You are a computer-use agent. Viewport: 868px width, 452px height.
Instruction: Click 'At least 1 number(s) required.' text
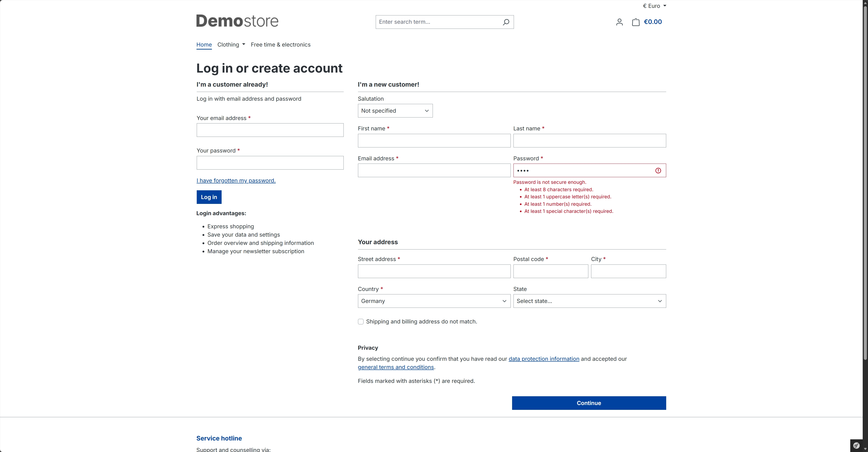[x=558, y=204]
